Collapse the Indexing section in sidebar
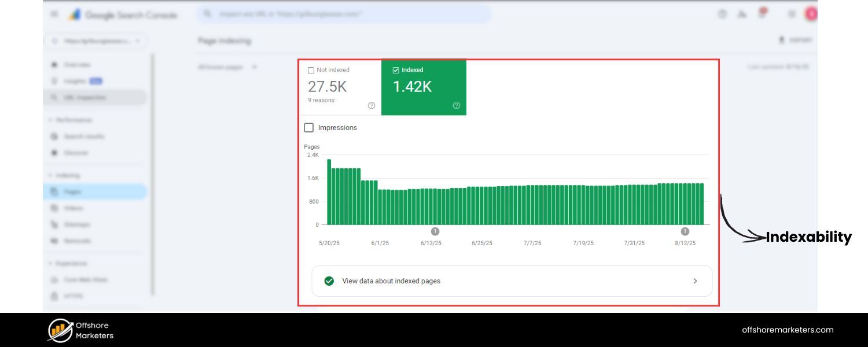The width and height of the screenshot is (868, 347). click(x=64, y=175)
